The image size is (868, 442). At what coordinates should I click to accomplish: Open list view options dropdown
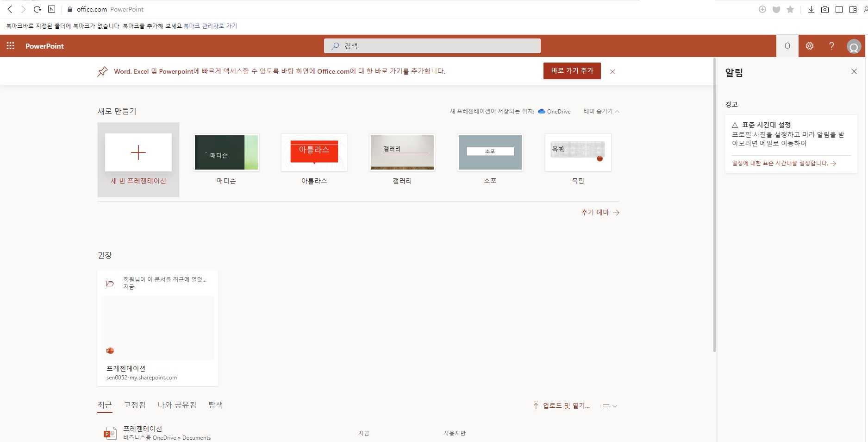610,406
